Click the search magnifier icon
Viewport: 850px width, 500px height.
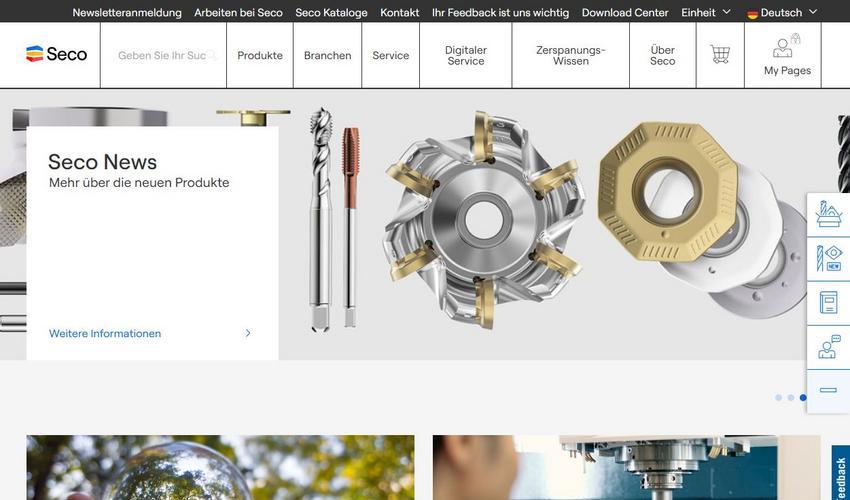pos(212,55)
